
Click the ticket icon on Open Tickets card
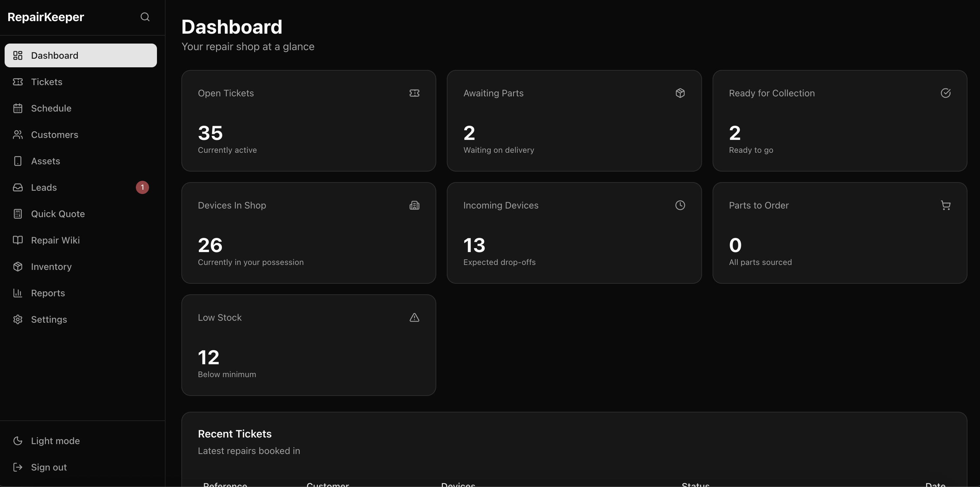coord(414,93)
